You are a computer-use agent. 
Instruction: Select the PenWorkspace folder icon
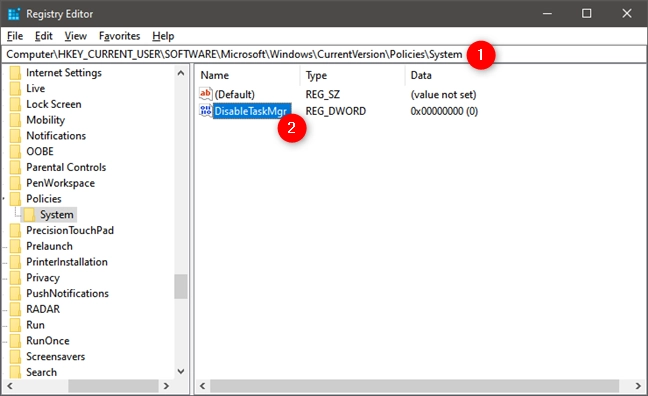point(15,183)
